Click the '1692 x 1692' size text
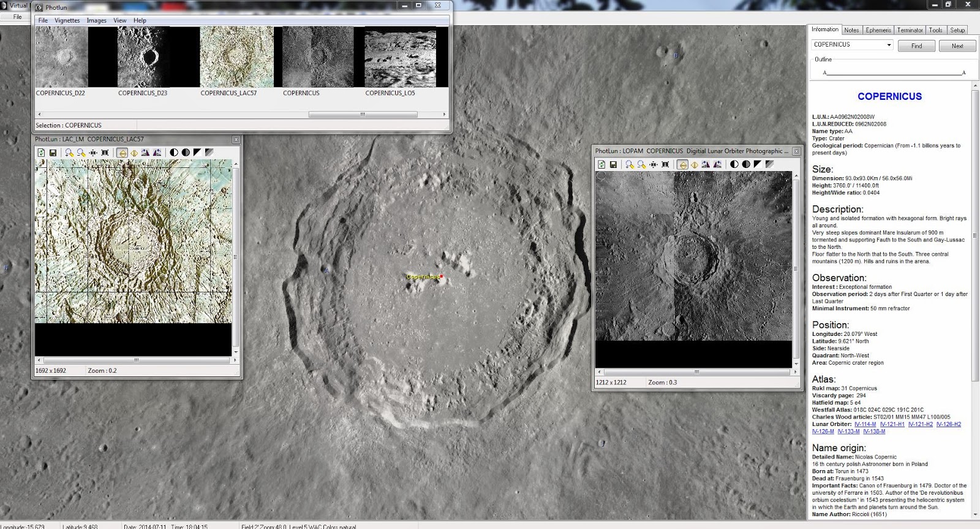 point(51,371)
